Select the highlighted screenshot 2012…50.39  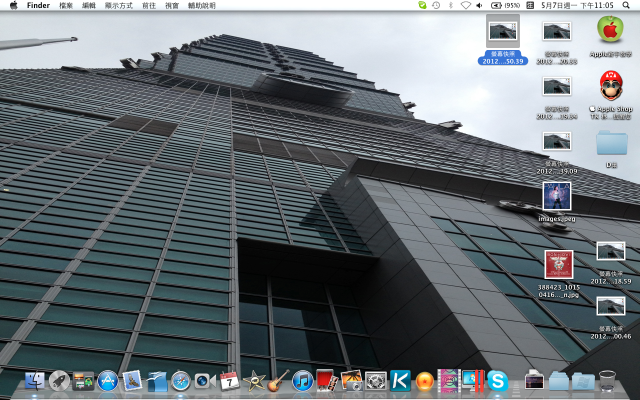click(x=503, y=40)
